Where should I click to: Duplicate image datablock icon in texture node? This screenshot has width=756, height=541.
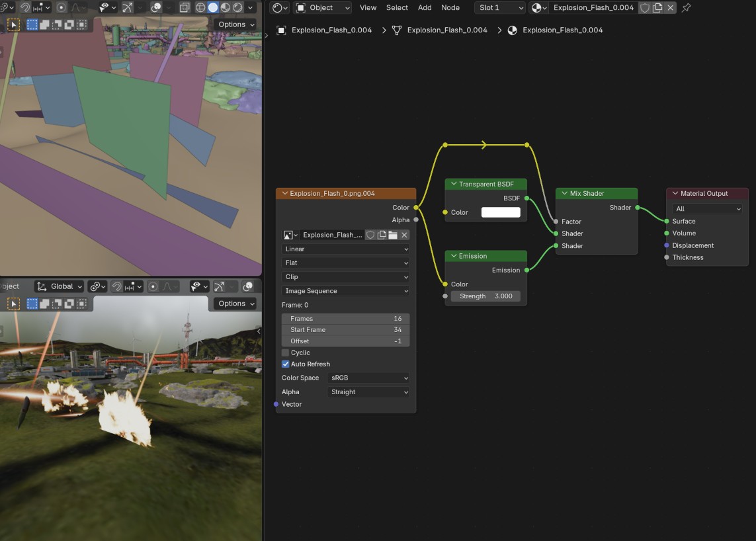coord(382,235)
